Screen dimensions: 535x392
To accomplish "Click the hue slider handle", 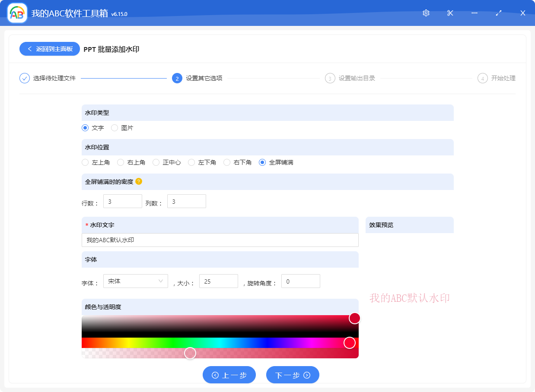I will [350, 343].
